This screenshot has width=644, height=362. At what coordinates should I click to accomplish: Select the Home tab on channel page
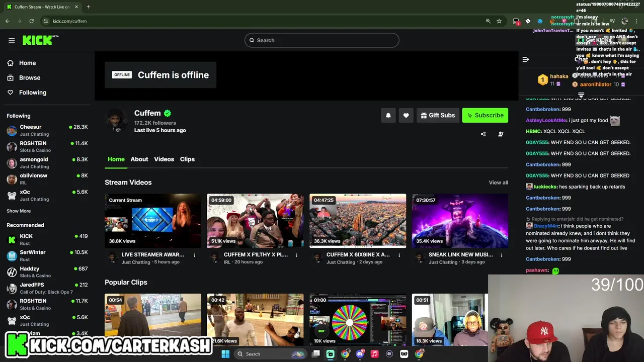116,159
